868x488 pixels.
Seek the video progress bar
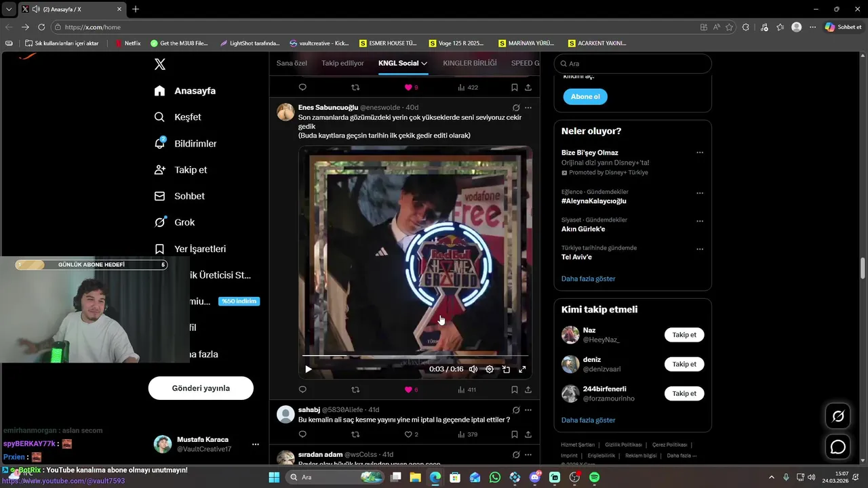click(415, 355)
